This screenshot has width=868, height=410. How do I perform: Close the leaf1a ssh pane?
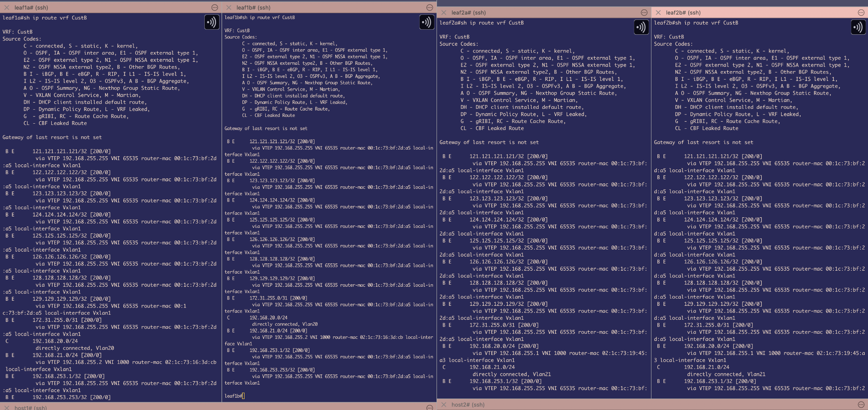coord(6,8)
